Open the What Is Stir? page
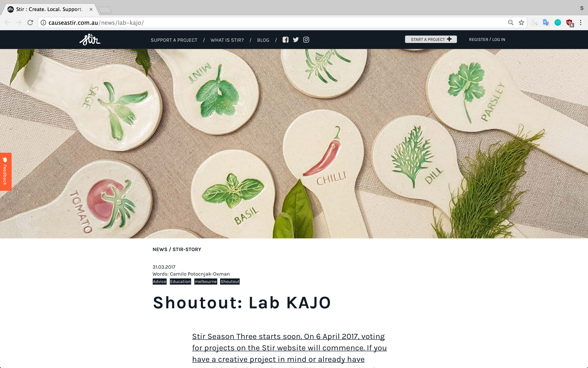 227,40
